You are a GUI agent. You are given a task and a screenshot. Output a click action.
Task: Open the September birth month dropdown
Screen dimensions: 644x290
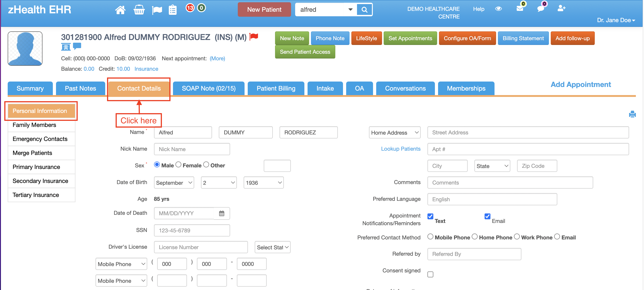174,182
